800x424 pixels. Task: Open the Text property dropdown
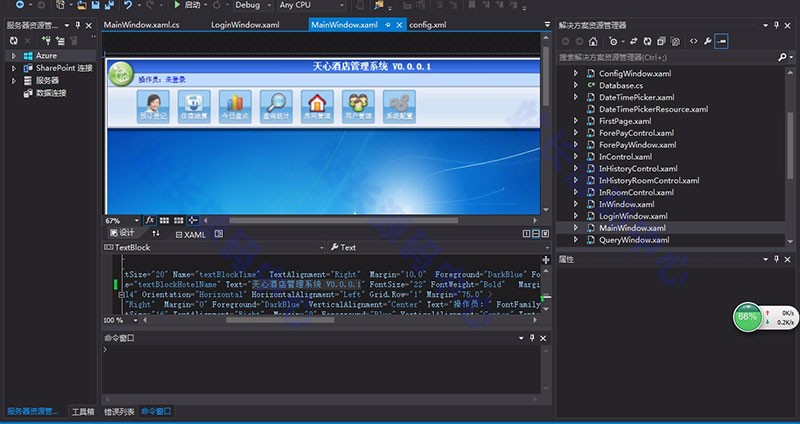pos(438,247)
